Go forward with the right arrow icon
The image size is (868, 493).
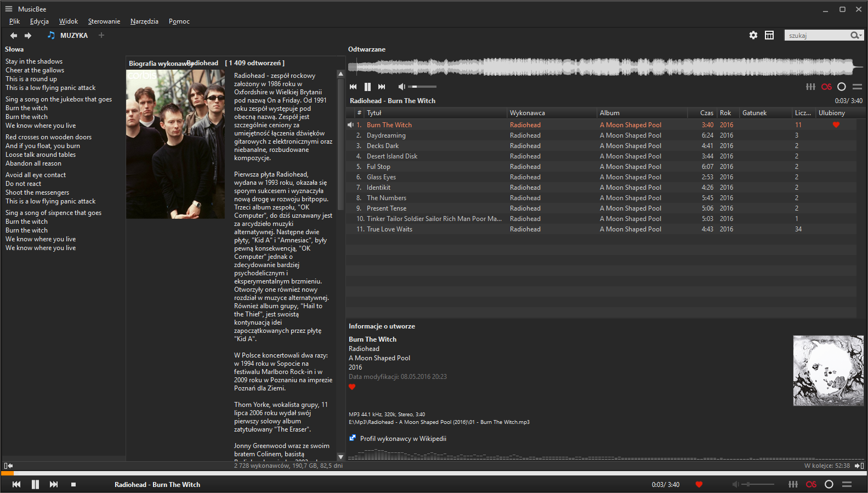click(28, 36)
